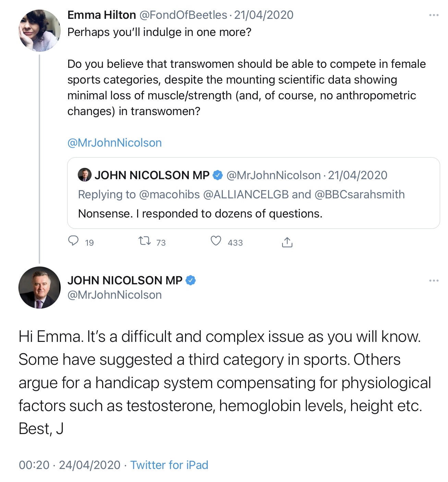Tap the 00:20 · 24/04/2020 timestamp

coord(70,465)
